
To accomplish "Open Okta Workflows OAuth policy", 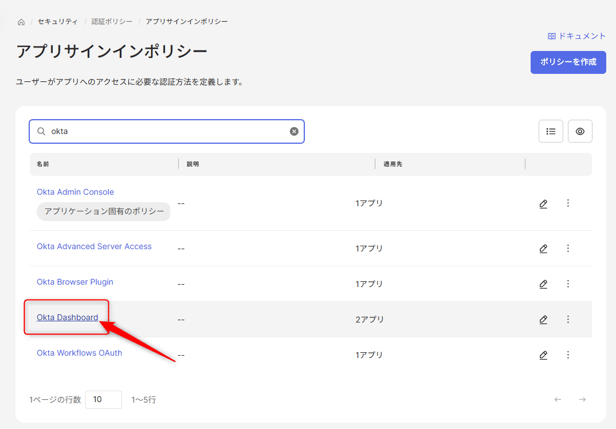I will coord(79,353).
